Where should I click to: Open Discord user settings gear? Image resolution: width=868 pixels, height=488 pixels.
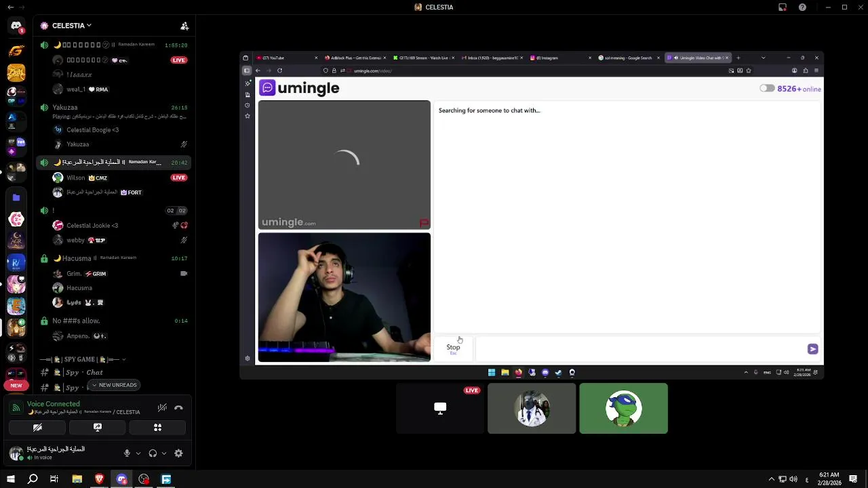[178, 453]
